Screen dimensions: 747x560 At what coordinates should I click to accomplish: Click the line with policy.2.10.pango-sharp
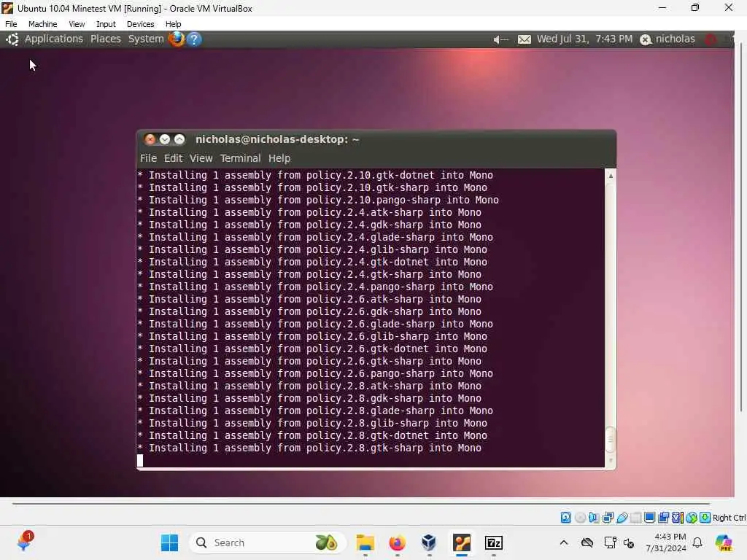coord(318,200)
